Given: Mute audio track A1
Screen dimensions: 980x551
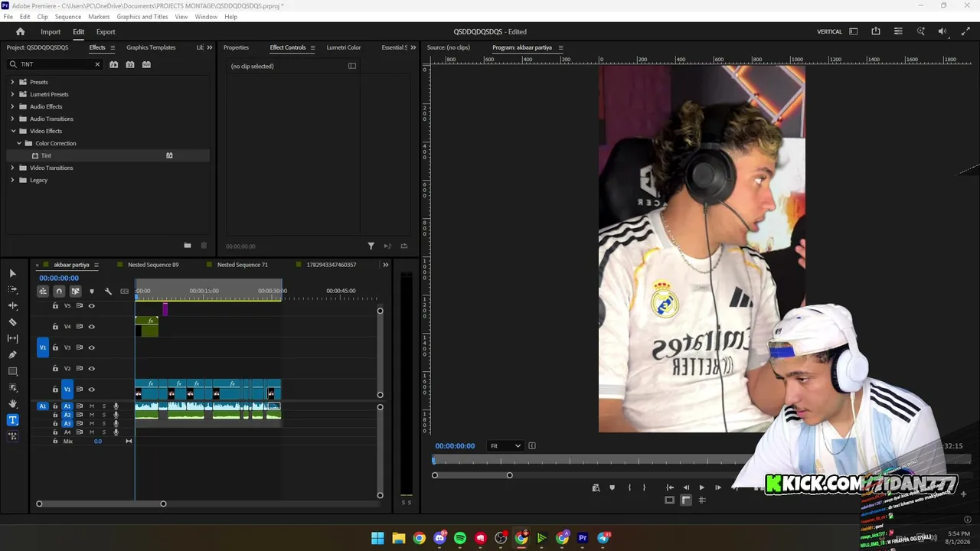Looking at the screenshot, I should click(x=92, y=406).
